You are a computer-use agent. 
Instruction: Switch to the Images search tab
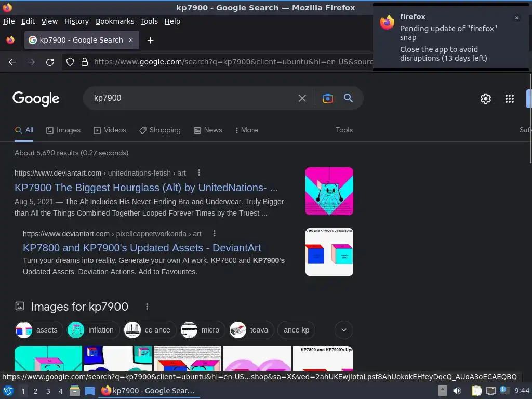click(63, 130)
